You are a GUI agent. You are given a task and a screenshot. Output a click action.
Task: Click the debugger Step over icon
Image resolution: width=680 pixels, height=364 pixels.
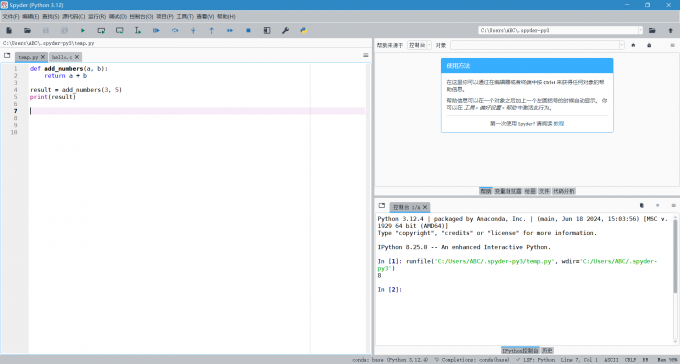point(175,30)
